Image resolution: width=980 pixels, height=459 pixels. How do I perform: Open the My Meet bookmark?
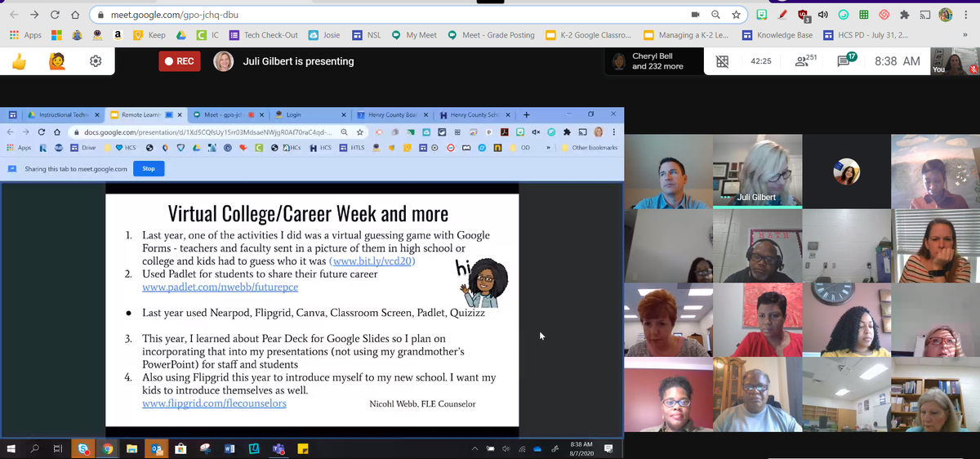pos(414,35)
